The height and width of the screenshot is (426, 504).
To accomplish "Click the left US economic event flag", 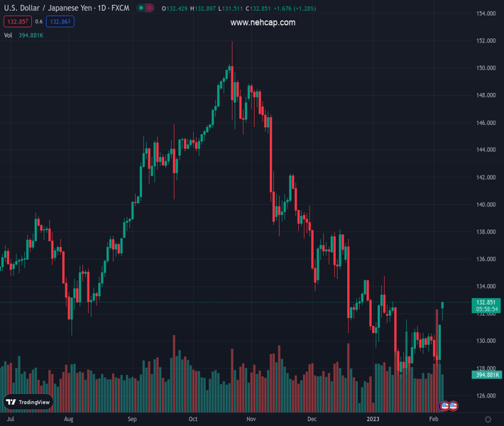I will [444, 406].
